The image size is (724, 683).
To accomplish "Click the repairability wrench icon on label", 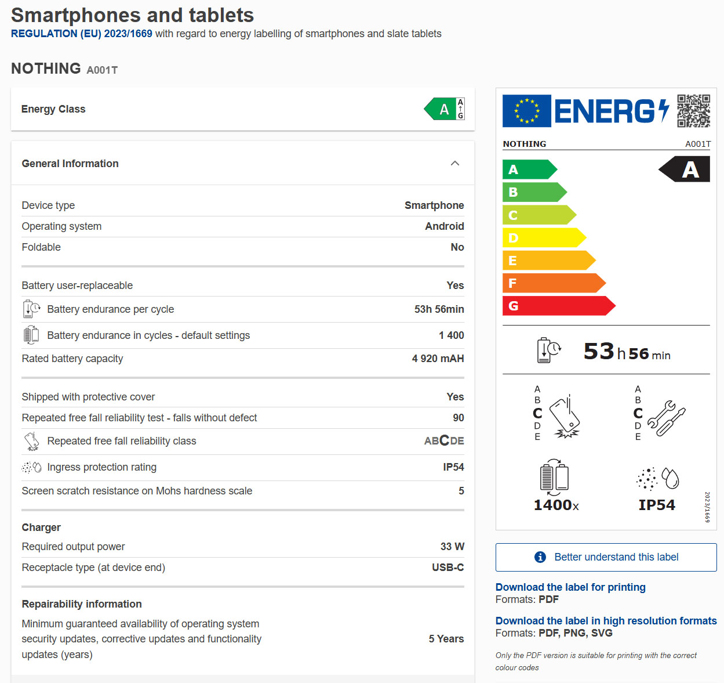I will tap(665, 413).
